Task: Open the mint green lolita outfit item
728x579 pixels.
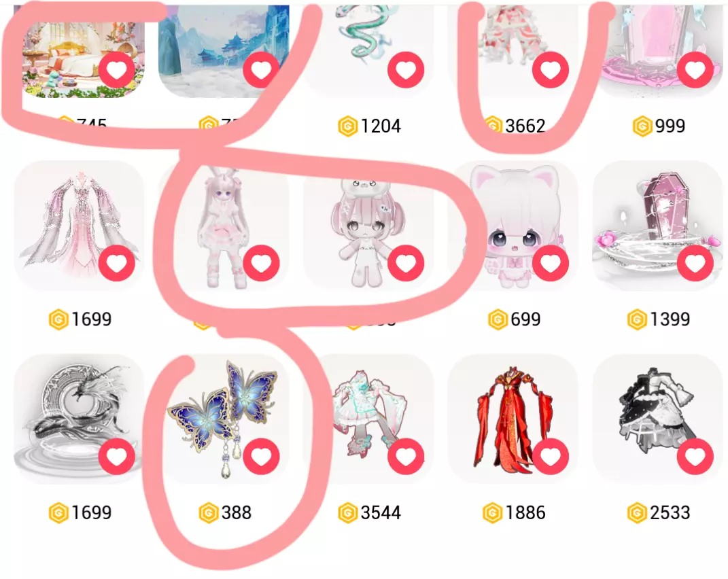Action: click(x=368, y=419)
